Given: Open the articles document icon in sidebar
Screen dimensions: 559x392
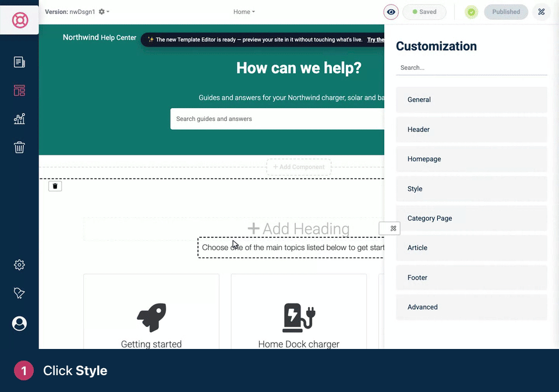Looking at the screenshot, I should pos(19,62).
